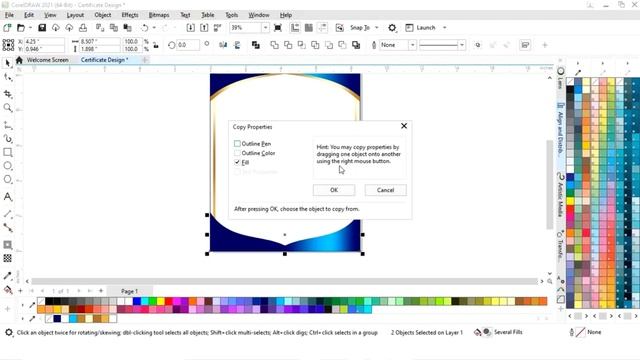The height and width of the screenshot is (360, 640).
Task: Open the Align and Distribute docker tab
Action: click(560, 129)
